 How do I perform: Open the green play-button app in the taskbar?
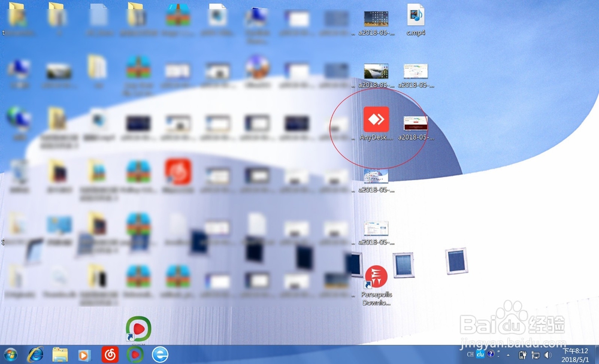(x=135, y=355)
